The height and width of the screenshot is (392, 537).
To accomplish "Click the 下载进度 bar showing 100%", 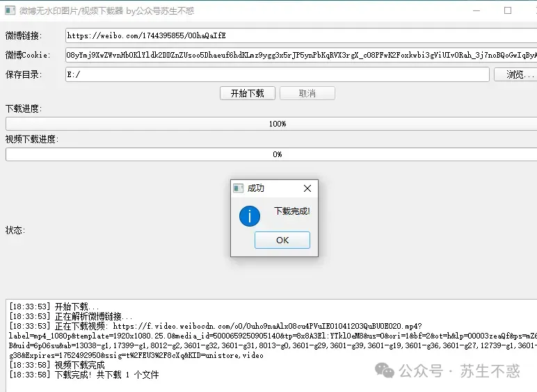I will pyautogui.click(x=271, y=124).
